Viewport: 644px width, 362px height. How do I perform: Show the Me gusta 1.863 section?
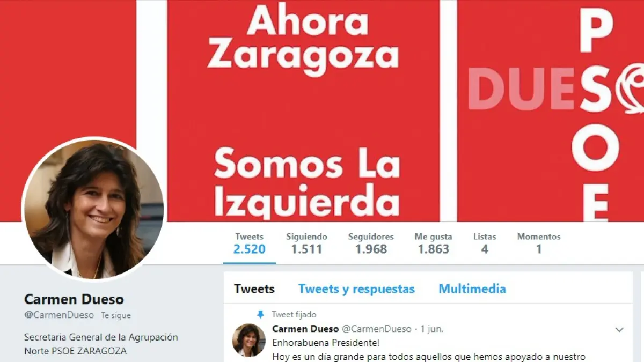(433, 243)
